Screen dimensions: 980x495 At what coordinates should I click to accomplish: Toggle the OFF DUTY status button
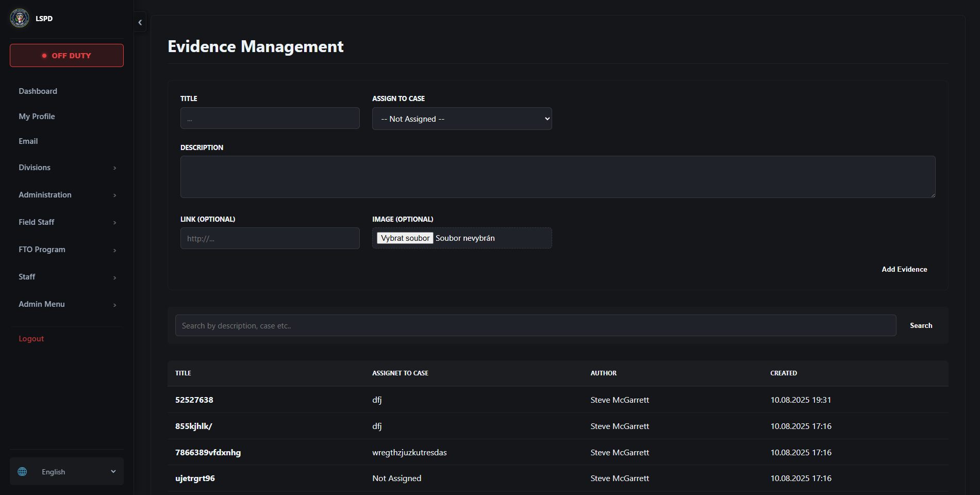click(x=67, y=56)
